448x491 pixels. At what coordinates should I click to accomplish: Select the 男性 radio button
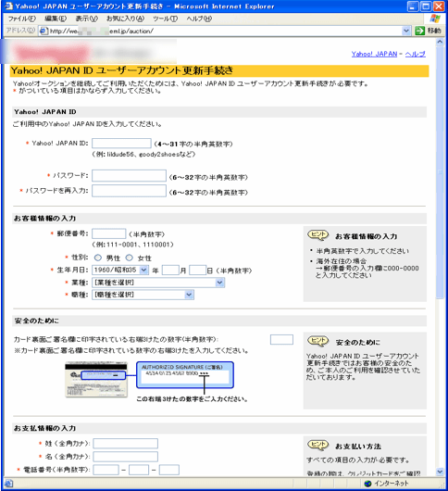tap(98, 258)
